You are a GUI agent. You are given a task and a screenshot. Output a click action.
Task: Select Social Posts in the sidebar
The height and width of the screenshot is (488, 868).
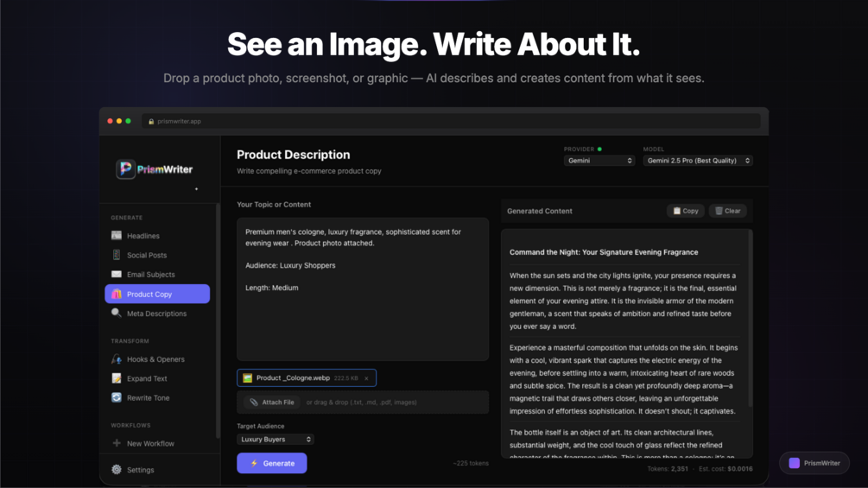click(157, 255)
